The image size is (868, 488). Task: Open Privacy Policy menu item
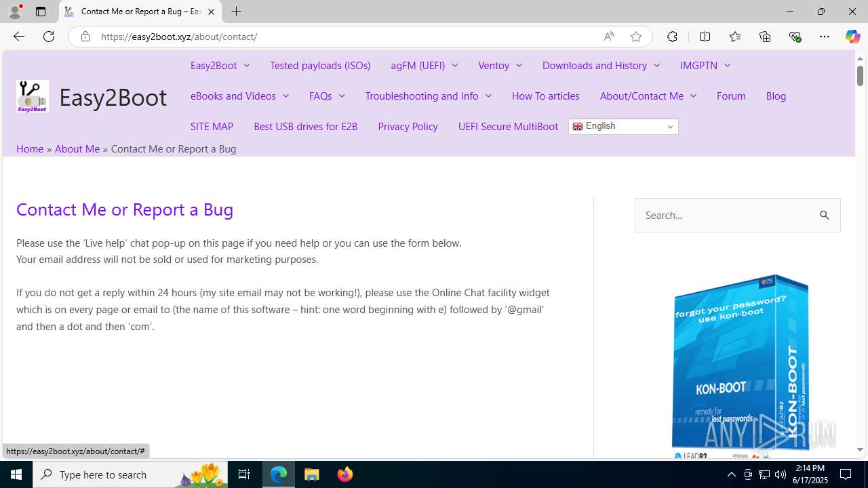tap(408, 126)
